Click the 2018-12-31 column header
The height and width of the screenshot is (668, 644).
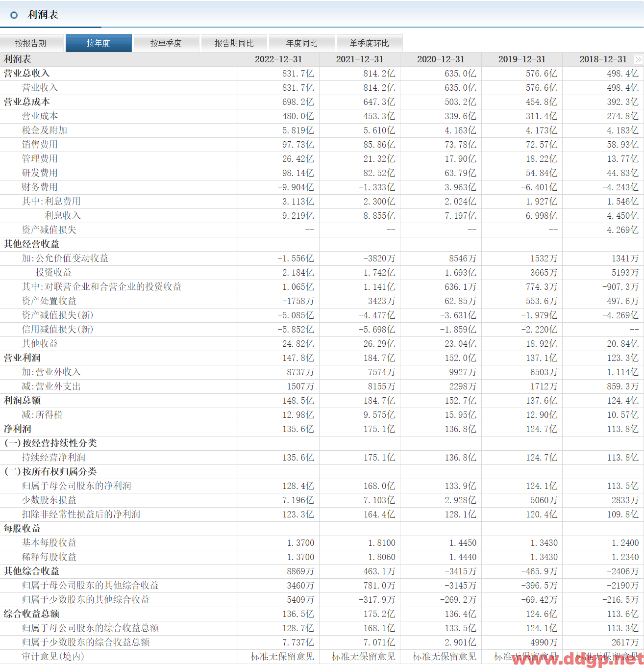603,59
